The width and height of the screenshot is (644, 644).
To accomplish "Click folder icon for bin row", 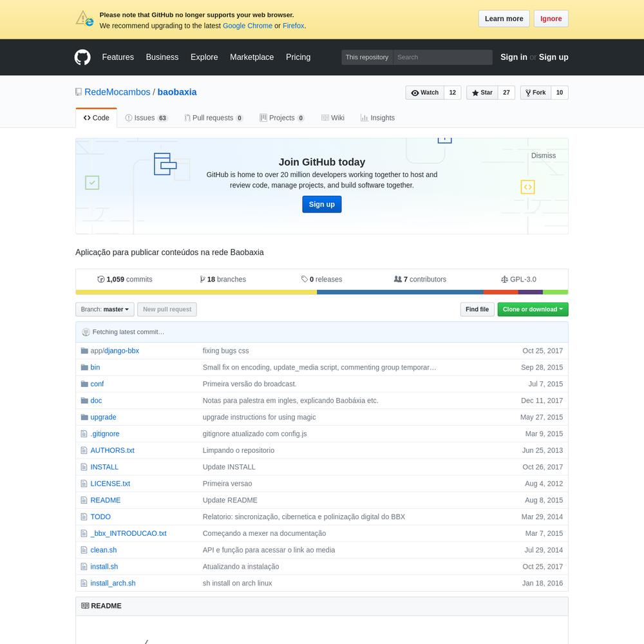I will tap(84, 367).
